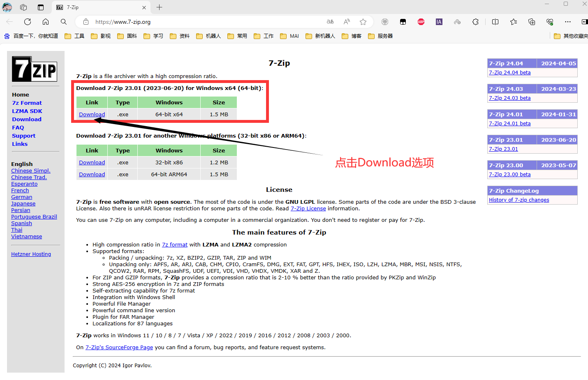Open the 学习 bookmarks folder
The image size is (588, 380).
tap(153, 36)
